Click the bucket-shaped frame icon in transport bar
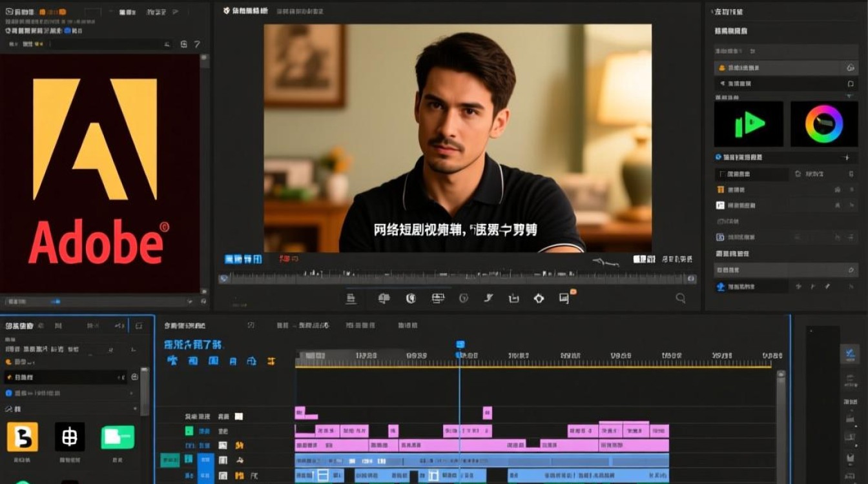This screenshot has height=484, width=868. (514, 298)
